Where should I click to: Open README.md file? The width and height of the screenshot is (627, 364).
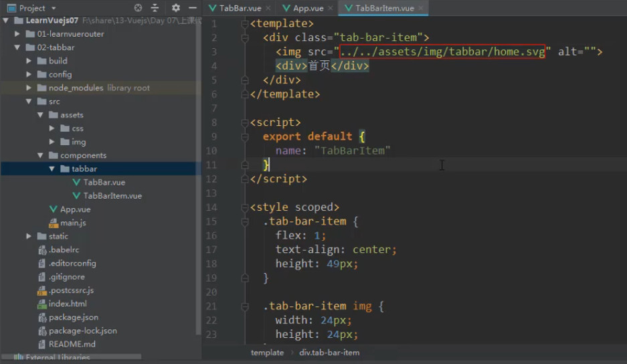pos(72,344)
